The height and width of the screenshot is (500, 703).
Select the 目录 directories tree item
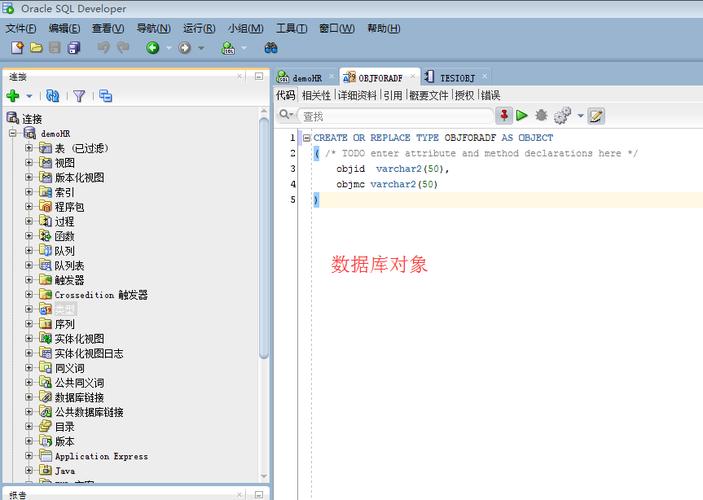[x=65, y=426]
